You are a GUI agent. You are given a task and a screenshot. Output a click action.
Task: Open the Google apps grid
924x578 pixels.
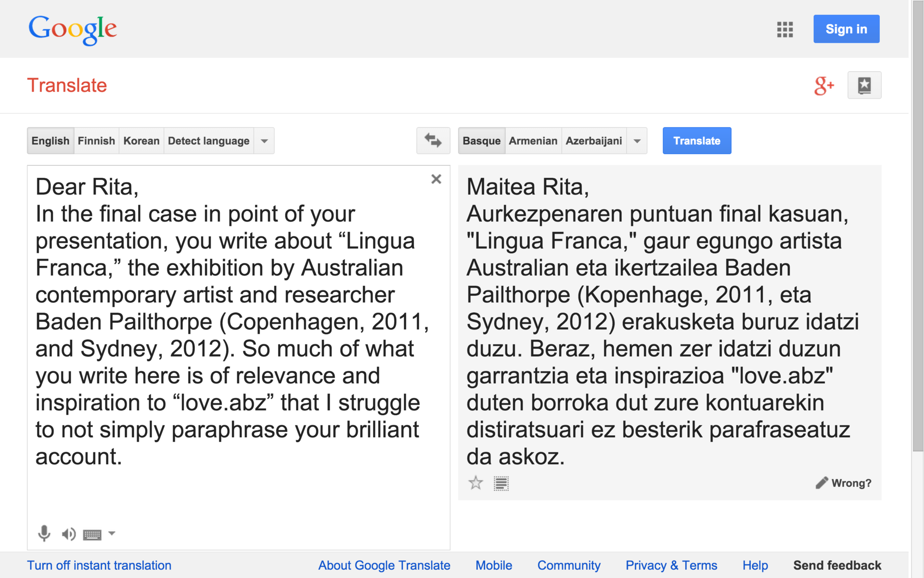click(784, 29)
